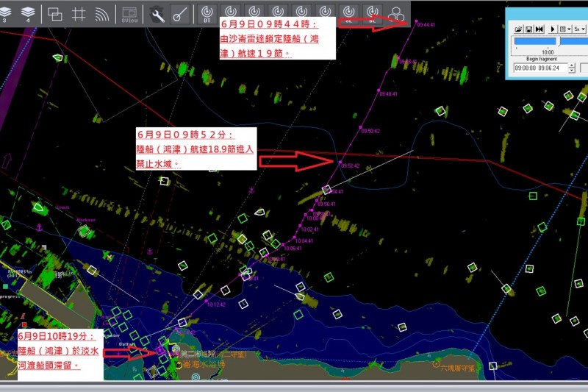Click the floppy disk save icon
Screen dimensions: 588x392
coord(528,29)
